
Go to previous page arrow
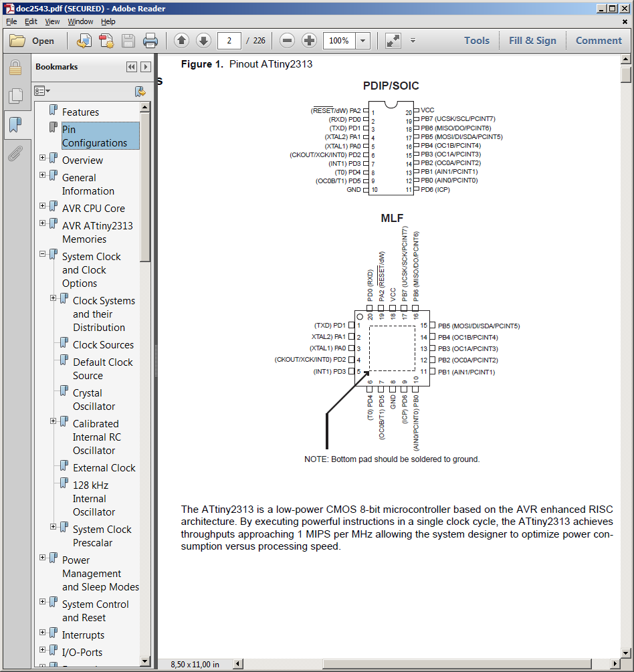pyautogui.click(x=181, y=41)
